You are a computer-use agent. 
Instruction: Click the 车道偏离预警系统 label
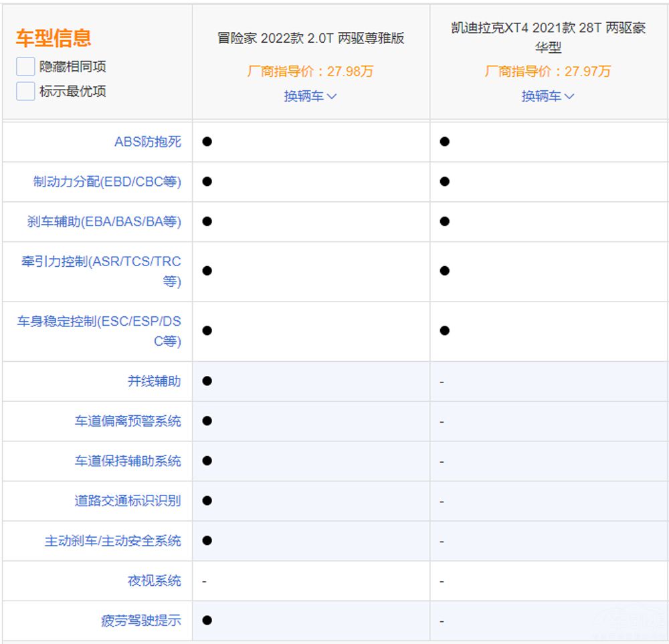click(127, 421)
